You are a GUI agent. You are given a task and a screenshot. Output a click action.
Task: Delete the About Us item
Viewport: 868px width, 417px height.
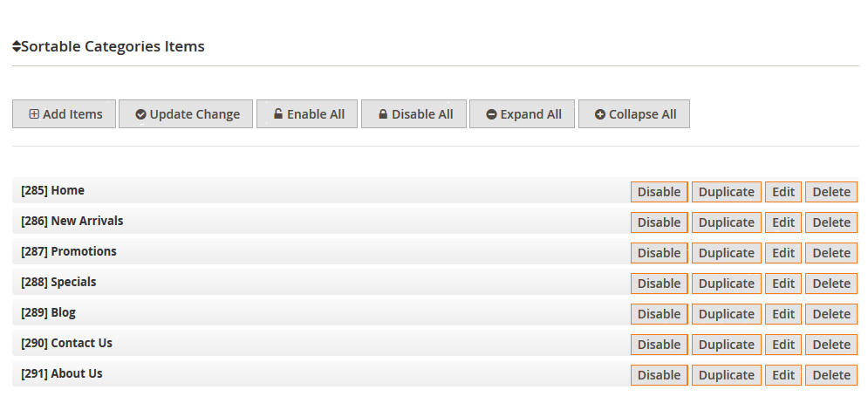tap(830, 375)
